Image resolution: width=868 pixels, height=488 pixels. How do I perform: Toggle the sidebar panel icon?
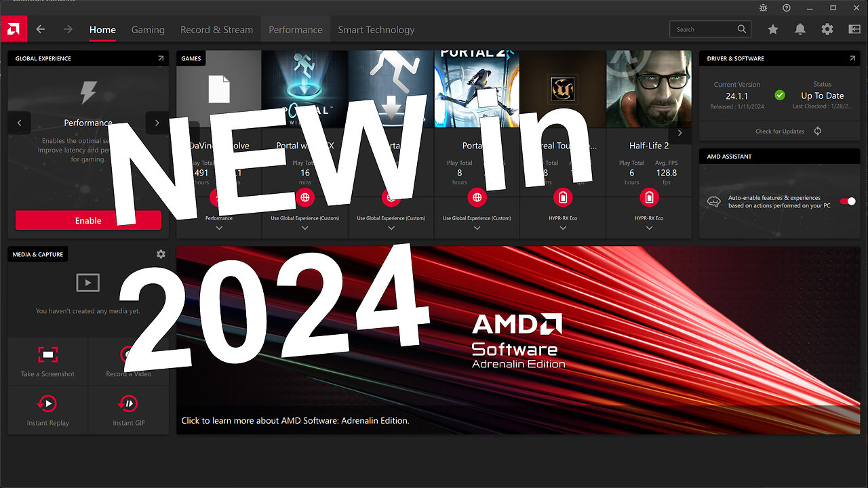[854, 29]
